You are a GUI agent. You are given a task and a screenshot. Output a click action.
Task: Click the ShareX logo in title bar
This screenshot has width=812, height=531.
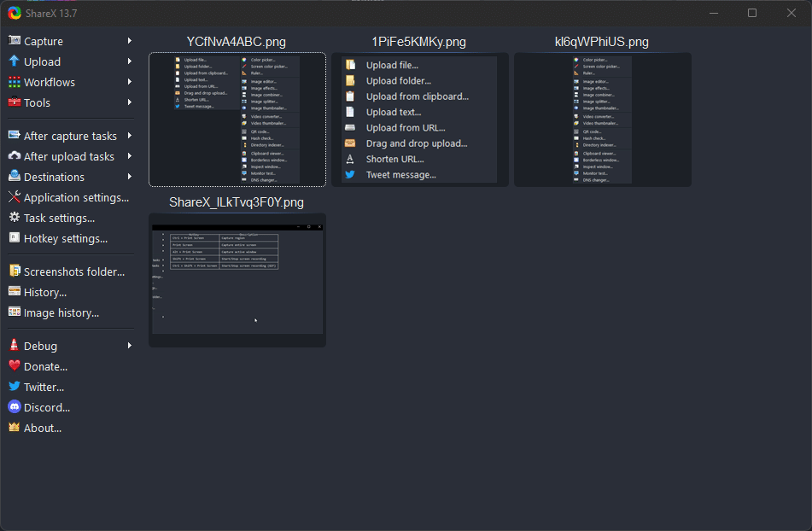(15, 13)
